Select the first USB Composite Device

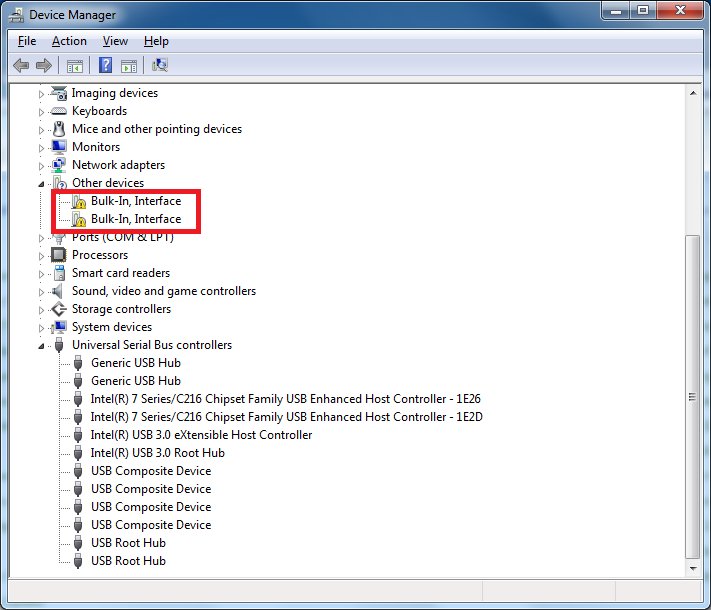point(151,471)
